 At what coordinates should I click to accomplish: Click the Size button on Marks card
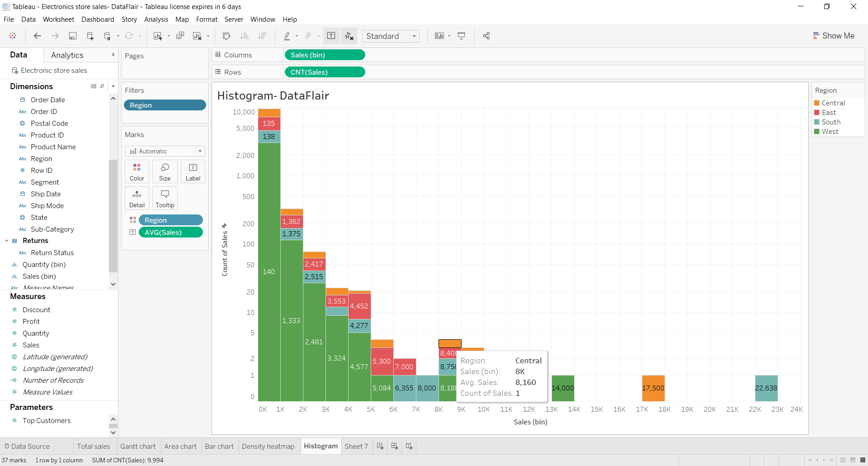coord(165,171)
